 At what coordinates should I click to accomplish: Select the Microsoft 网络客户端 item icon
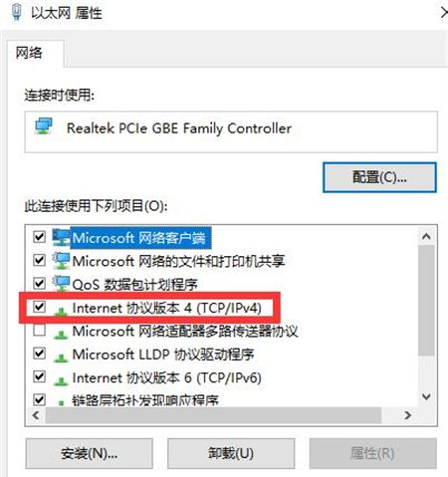tap(62, 237)
